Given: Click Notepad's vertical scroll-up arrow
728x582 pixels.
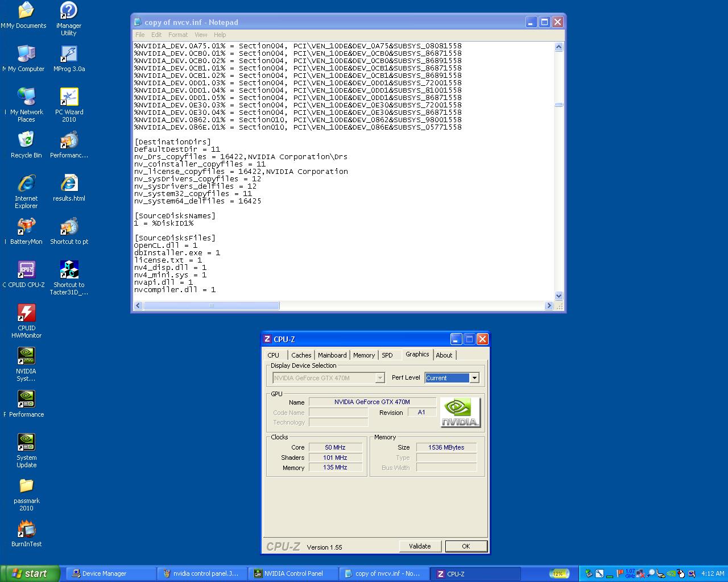Looking at the screenshot, I should [x=559, y=47].
